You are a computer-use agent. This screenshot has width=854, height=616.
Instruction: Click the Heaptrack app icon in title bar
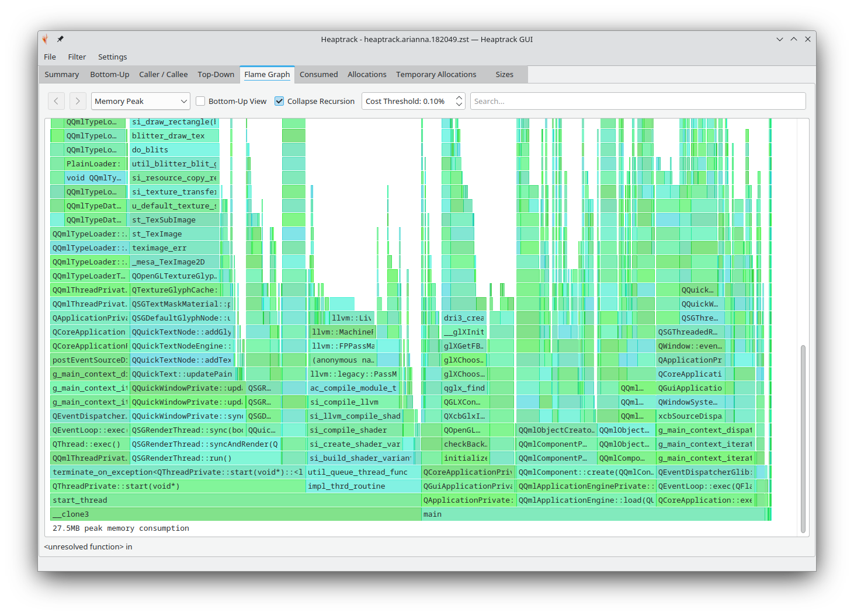[46, 39]
